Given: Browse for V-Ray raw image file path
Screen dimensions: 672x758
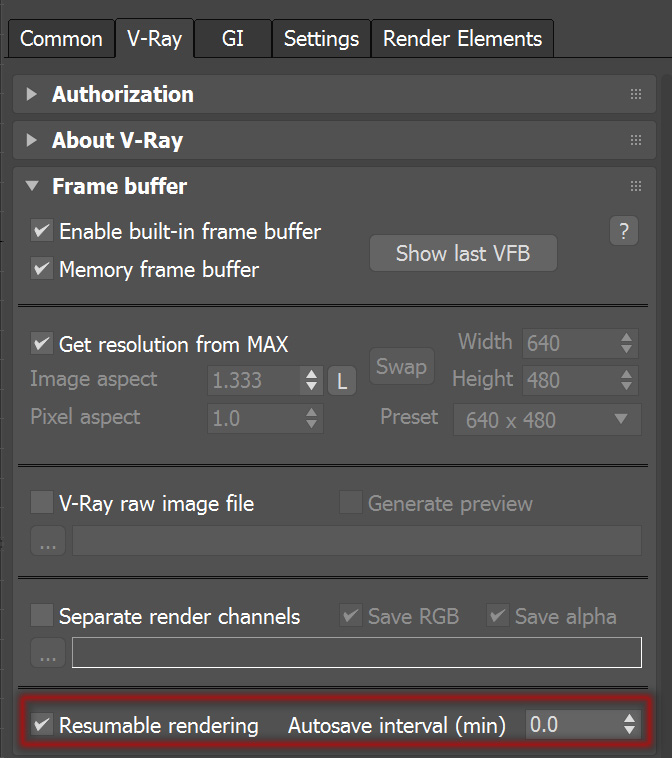Looking at the screenshot, I should [48, 540].
